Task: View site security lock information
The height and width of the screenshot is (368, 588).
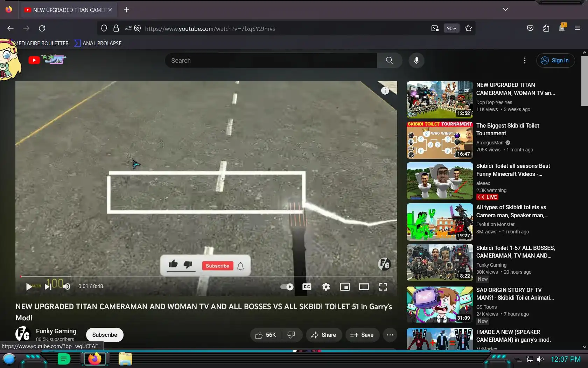Action: 116,28
